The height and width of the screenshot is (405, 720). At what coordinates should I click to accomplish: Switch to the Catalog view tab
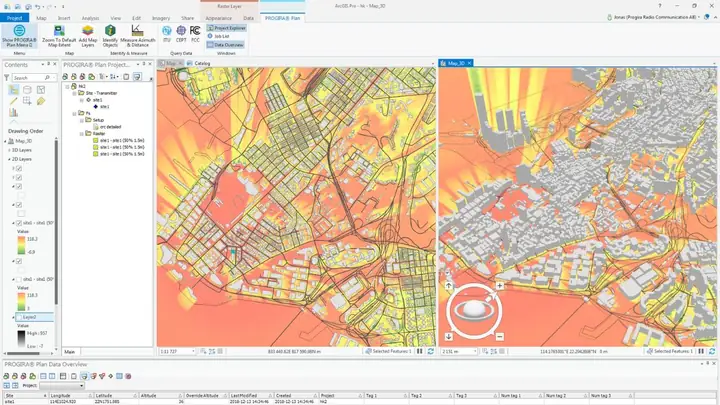pos(199,63)
